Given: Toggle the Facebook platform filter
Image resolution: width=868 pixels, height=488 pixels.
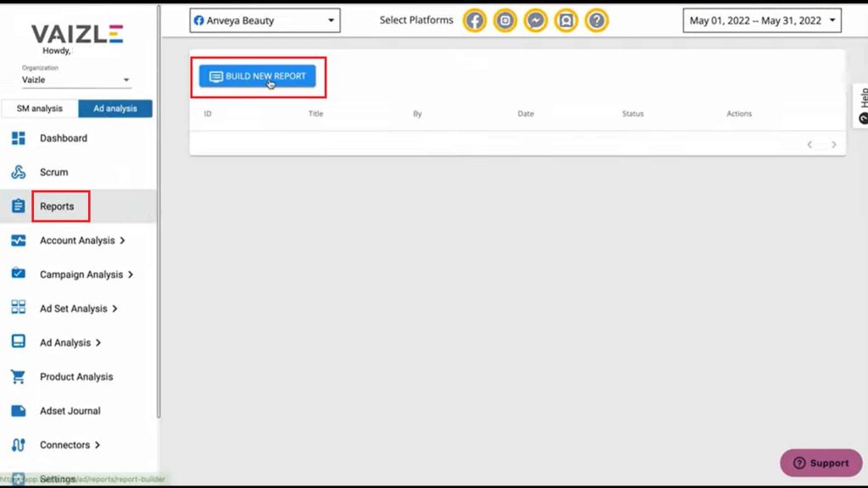Looking at the screenshot, I should pos(475,20).
